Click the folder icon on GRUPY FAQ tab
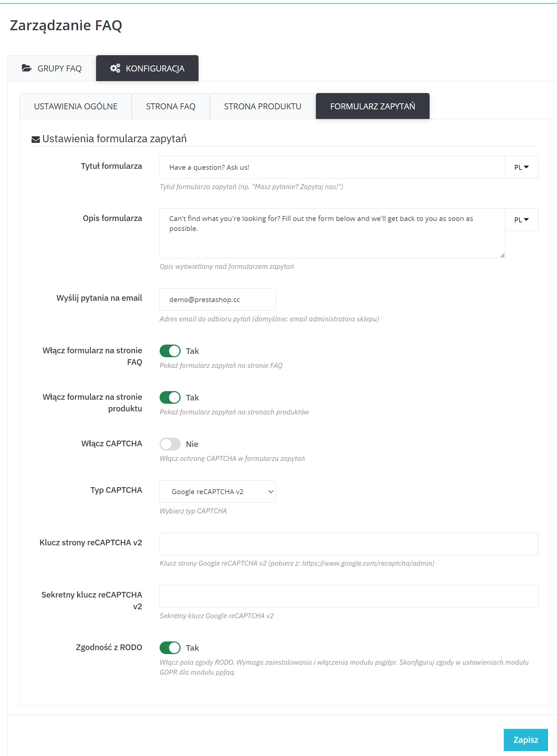This screenshot has height=756, width=557. click(28, 68)
